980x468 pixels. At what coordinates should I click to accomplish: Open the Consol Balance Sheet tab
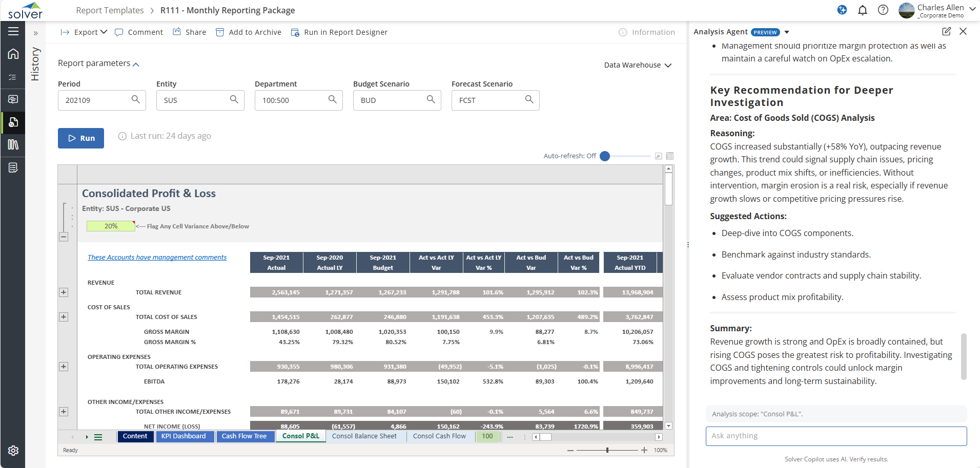point(364,436)
